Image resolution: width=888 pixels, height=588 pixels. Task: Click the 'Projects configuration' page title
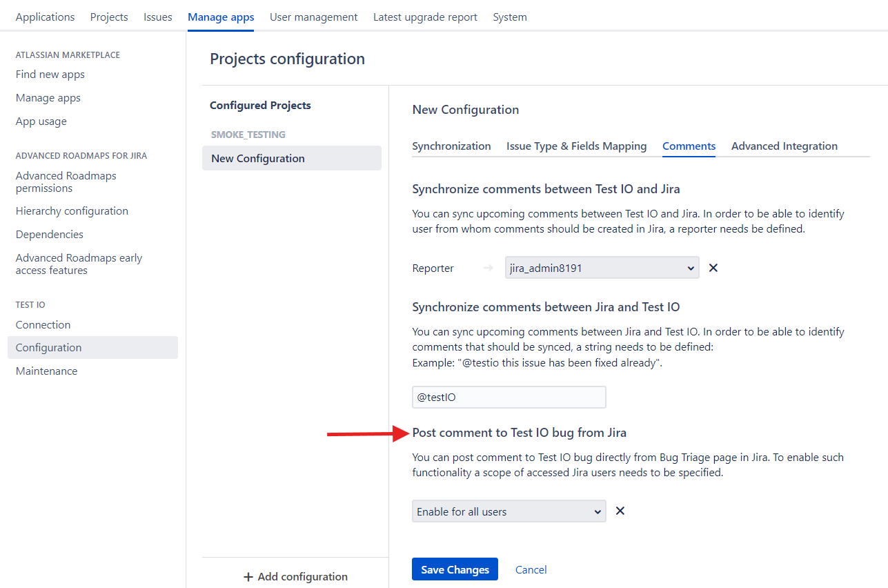click(x=287, y=59)
